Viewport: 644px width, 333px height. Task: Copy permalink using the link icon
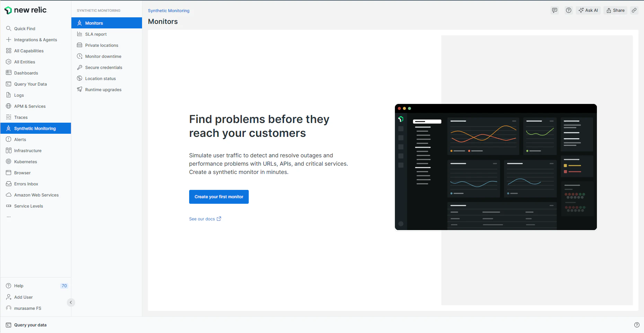[x=634, y=10]
